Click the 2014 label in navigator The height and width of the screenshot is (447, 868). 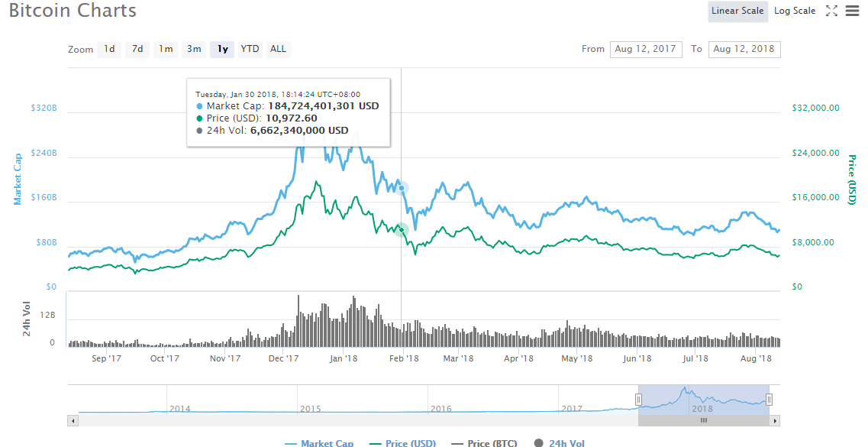[180, 409]
